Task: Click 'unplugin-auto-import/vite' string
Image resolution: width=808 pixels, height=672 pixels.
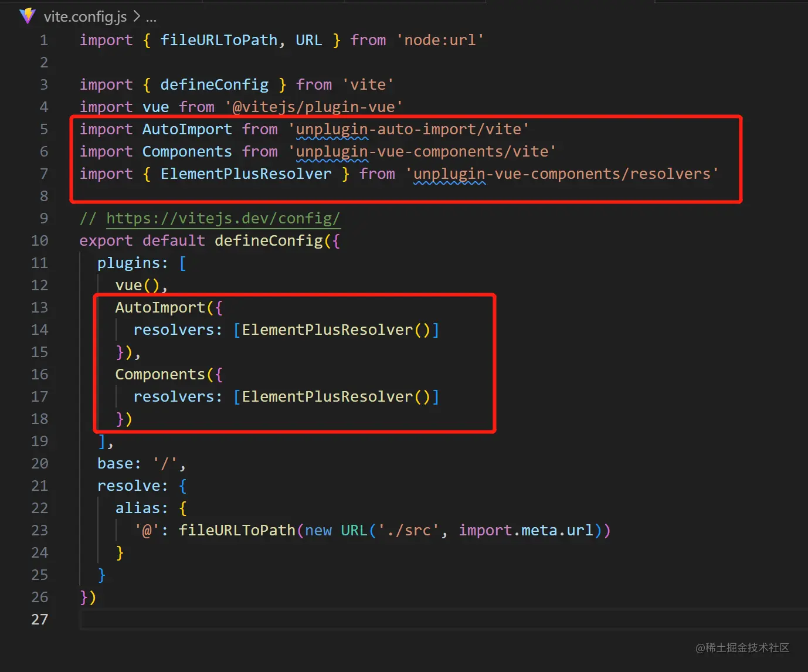Action: 409,129
